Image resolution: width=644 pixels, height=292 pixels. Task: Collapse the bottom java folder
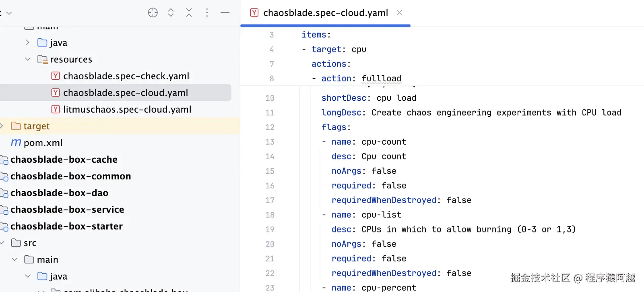(x=27, y=276)
